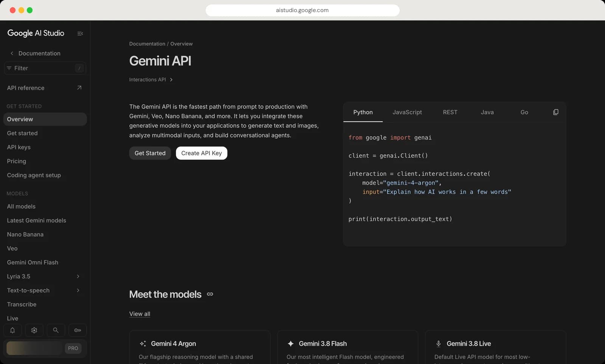This screenshot has height=364, width=605.
Task: Click the Google AI Studio logo
Action: [36, 33]
